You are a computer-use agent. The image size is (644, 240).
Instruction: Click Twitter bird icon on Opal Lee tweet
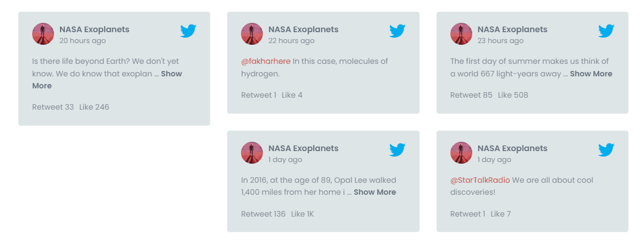point(397,150)
